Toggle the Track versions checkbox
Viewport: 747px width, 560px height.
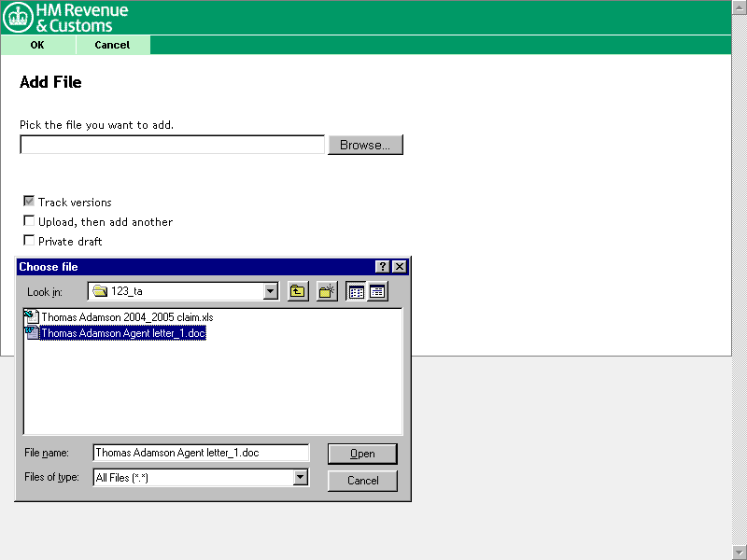29,202
